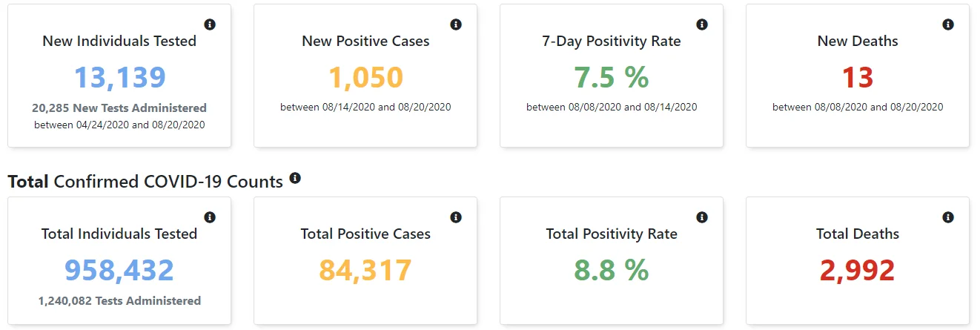Show info for Total Individuals Tested card

tap(210, 217)
